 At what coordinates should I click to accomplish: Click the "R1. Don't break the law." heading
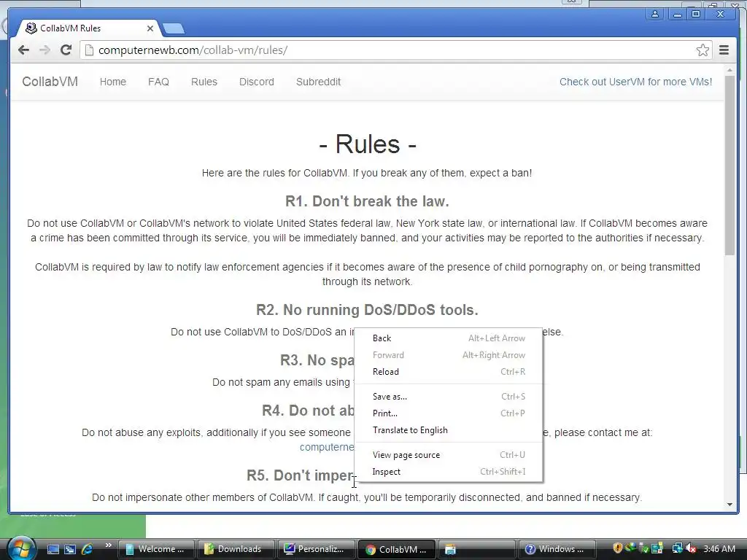368,201
